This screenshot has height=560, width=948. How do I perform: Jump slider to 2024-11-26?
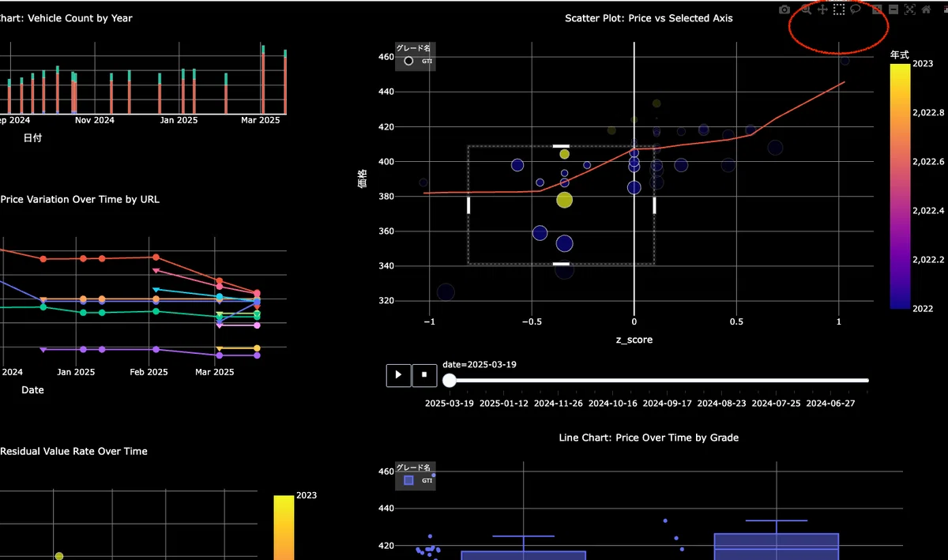[x=559, y=403]
